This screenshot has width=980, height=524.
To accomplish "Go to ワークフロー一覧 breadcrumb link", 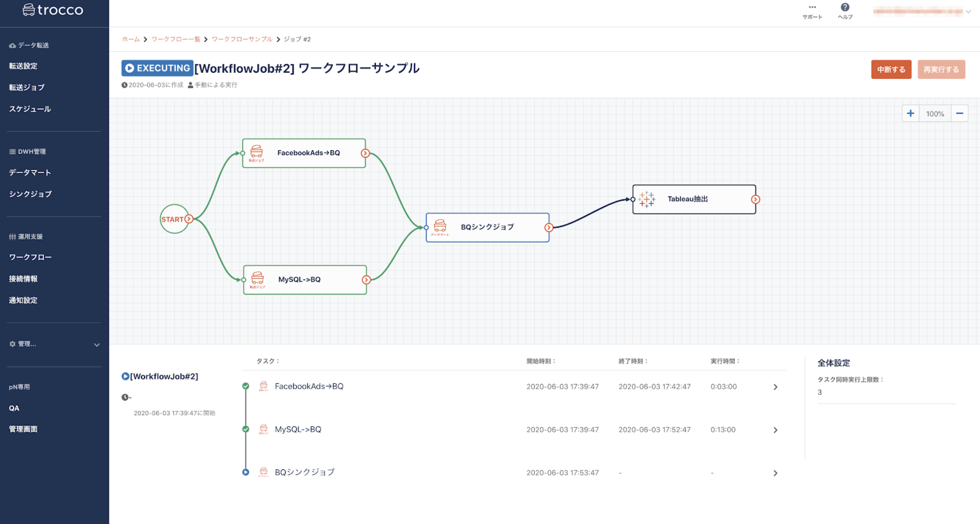I will pyautogui.click(x=175, y=39).
